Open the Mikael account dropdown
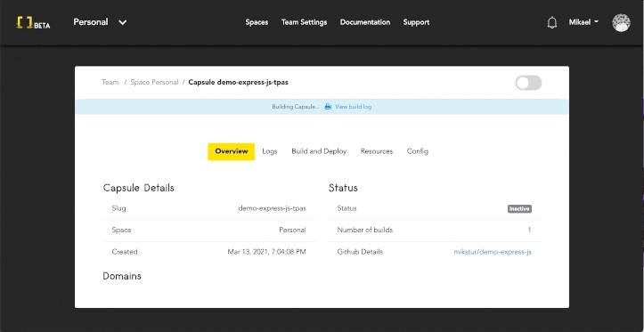This screenshot has height=332, width=644. click(583, 22)
